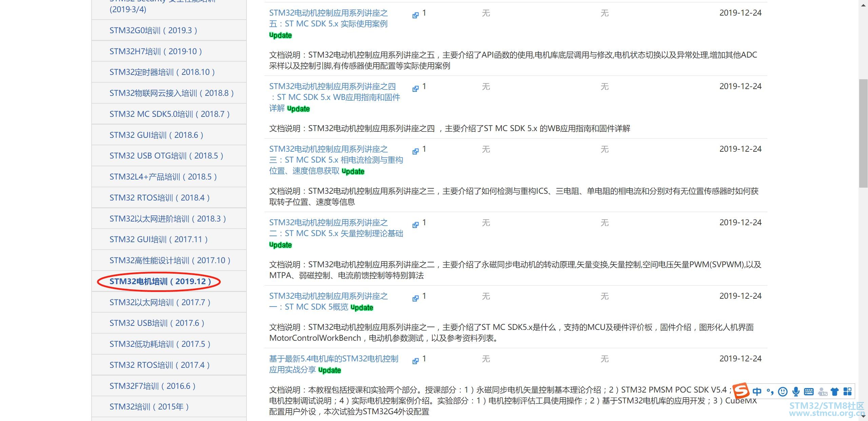
Task: Click lecture one description mentioning MotorControlWorkBench
Action: point(511,333)
